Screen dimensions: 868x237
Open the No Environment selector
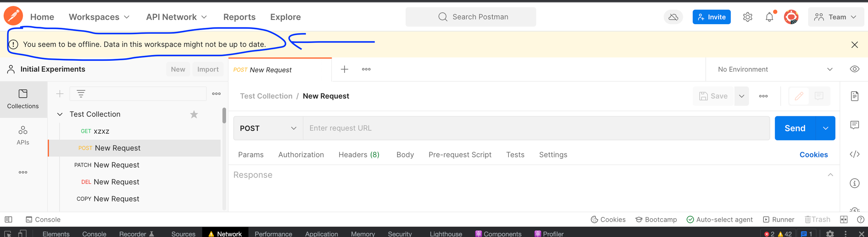[775, 69]
